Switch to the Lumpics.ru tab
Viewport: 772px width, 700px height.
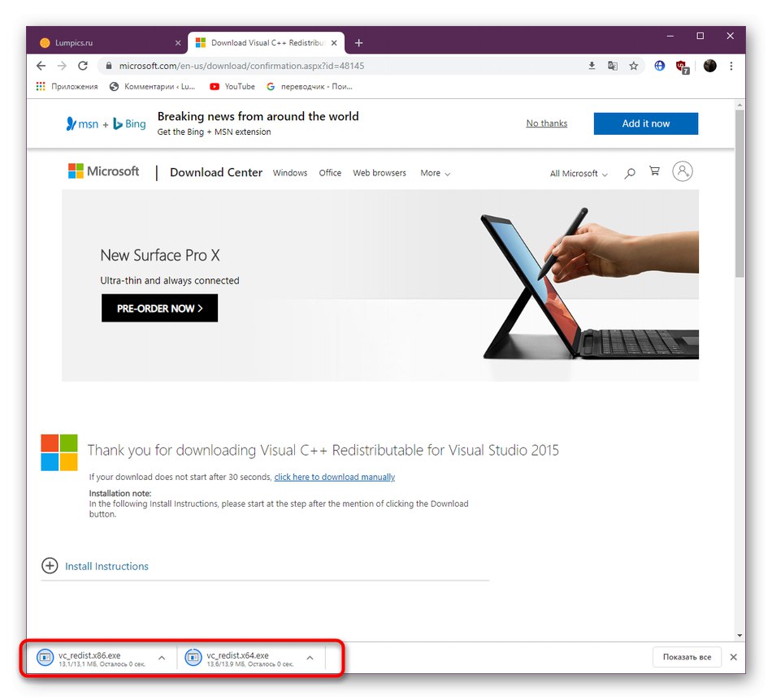pyautogui.click(x=108, y=43)
